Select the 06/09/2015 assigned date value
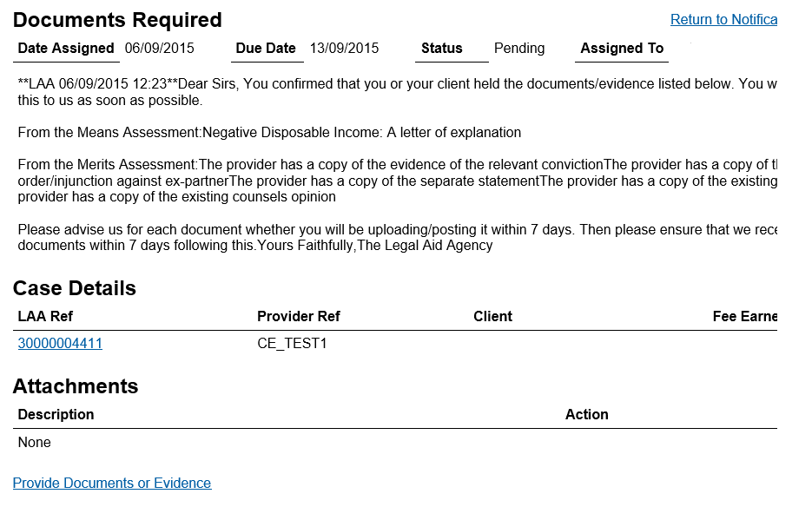Image resolution: width=812 pixels, height=507 pixels. [160, 49]
